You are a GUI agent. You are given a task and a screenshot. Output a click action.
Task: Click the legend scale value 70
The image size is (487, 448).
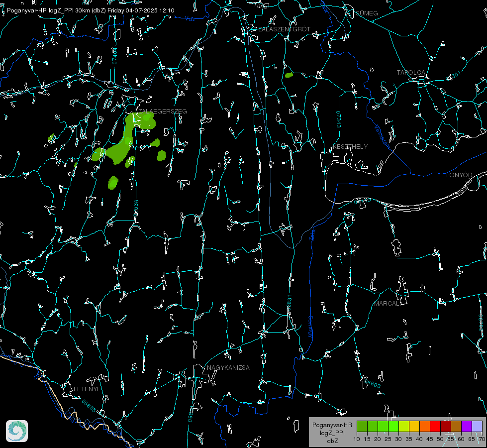482,440
